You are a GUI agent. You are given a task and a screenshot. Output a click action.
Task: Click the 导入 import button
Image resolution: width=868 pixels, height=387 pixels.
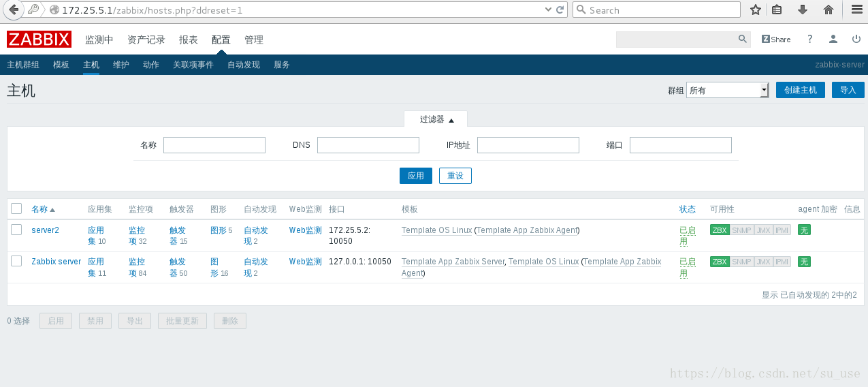tap(848, 90)
